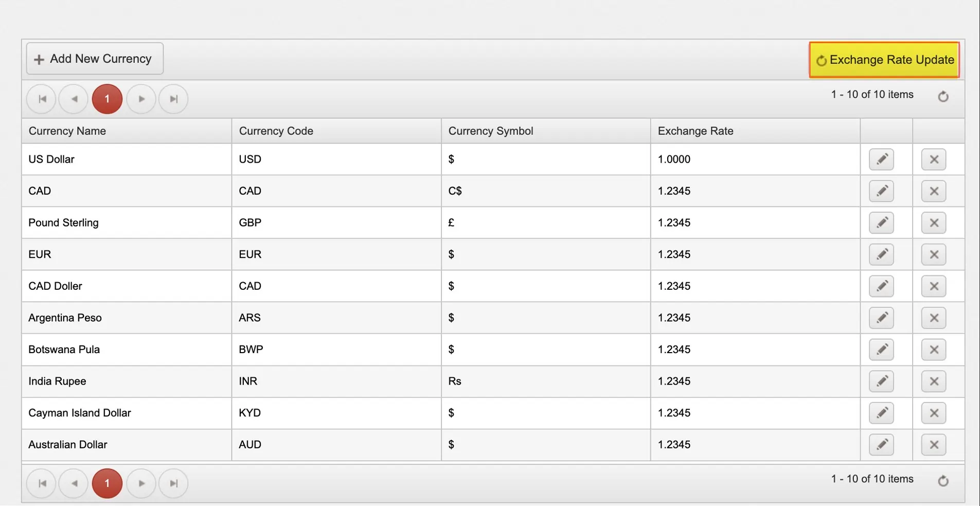
Task: Select the 'Botswana Pula' name cell
Action: tap(127, 350)
